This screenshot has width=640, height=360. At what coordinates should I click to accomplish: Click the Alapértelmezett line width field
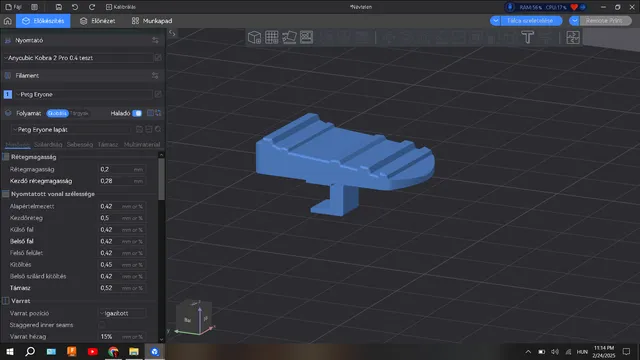tap(122, 207)
